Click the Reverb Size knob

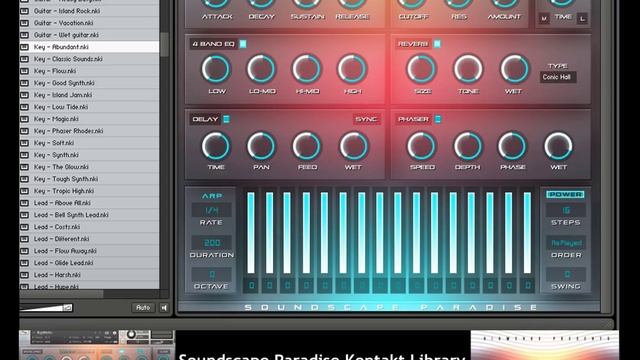tap(422, 69)
